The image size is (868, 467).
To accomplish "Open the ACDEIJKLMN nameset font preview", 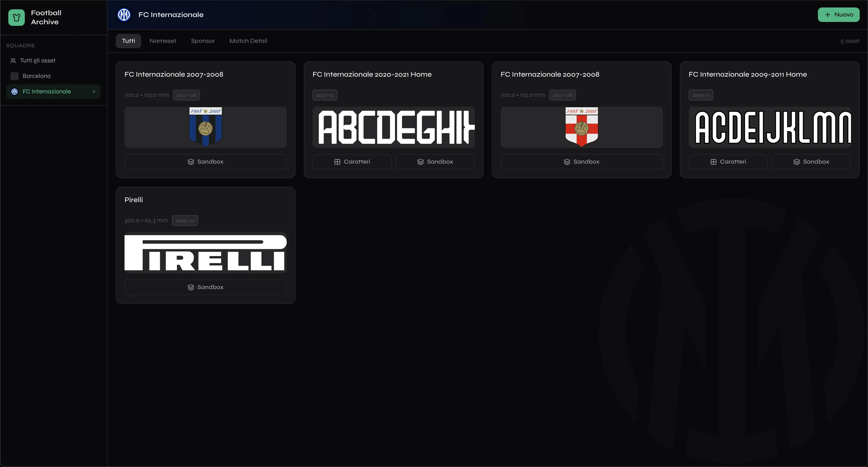I will tap(770, 127).
